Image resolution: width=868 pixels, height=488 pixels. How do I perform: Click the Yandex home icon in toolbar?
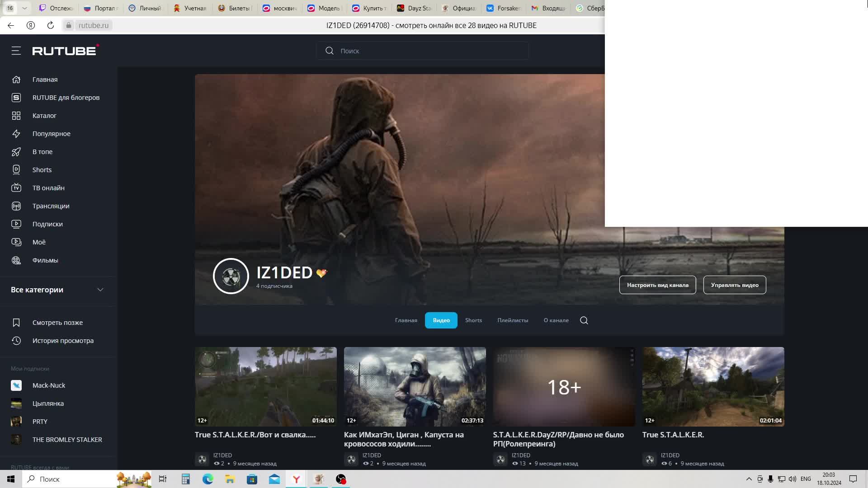point(31,25)
